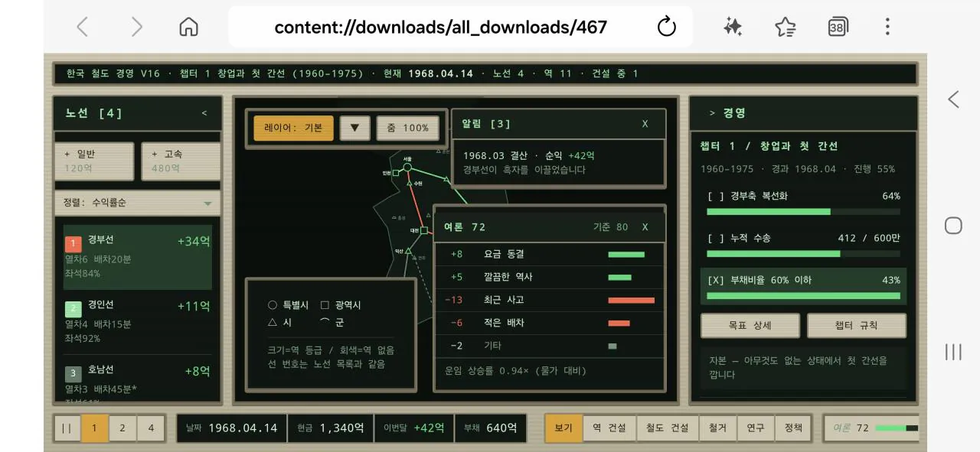
Task: Select the 경부선 line row
Action: [x=138, y=257]
